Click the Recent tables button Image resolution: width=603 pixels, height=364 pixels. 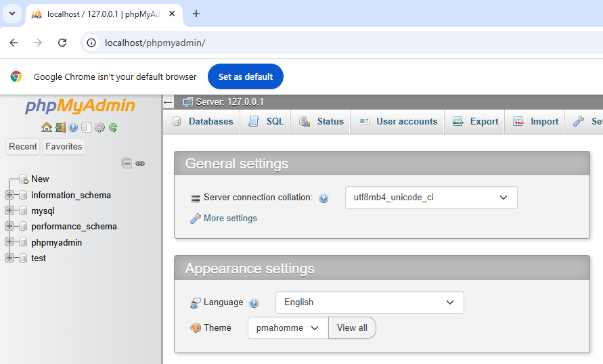pos(23,146)
